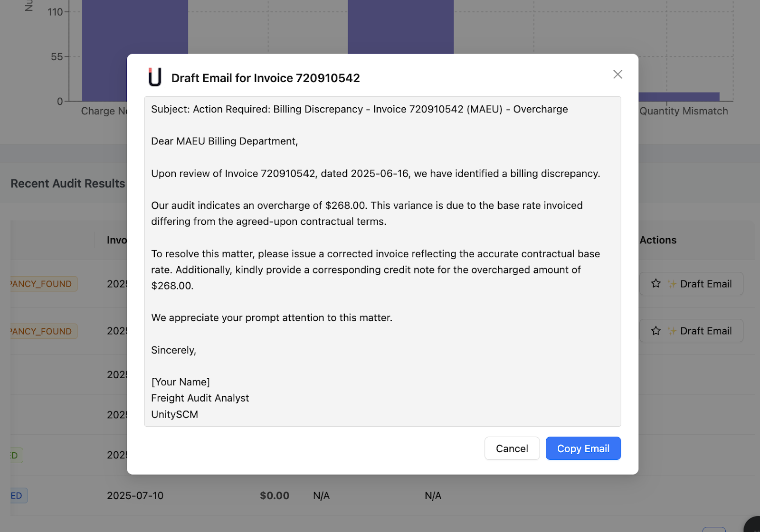Click the Quantity Mismatch bar in the chart
Screen dimensions: 760x532
click(x=679, y=97)
